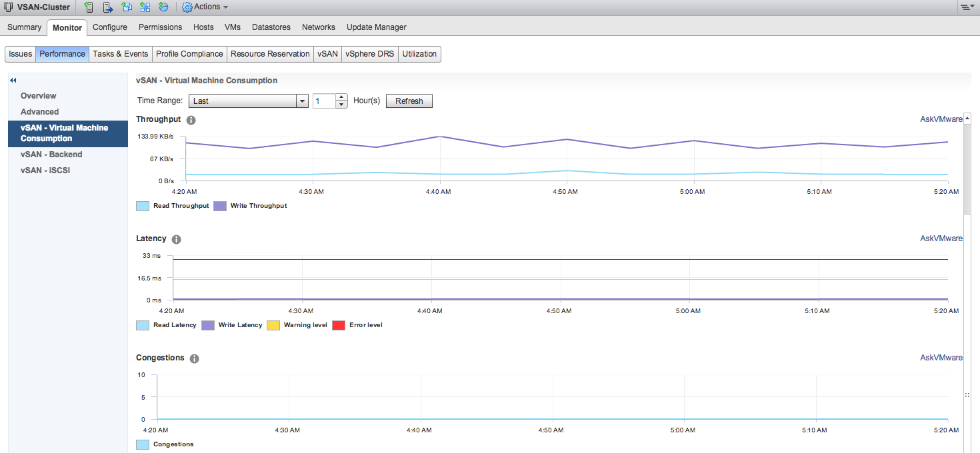This screenshot has width=980, height=453.
Task: Click the Congestions chart info icon
Action: click(194, 358)
